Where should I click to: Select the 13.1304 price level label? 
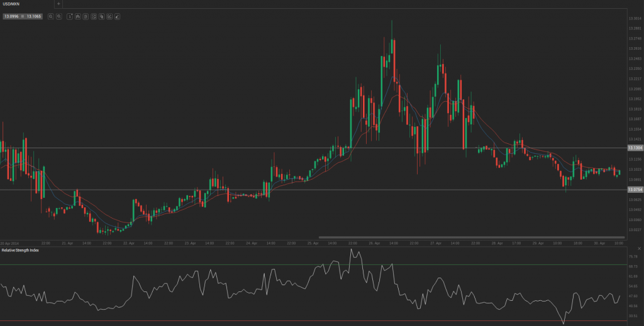tap(635, 148)
